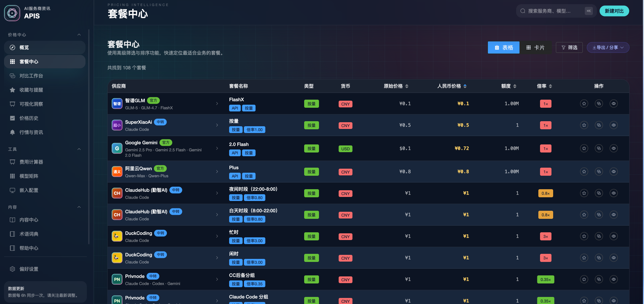The height and width of the screenshot is (304, 644).
Task: Select 表格 table view tab
Action: [503, 48]
